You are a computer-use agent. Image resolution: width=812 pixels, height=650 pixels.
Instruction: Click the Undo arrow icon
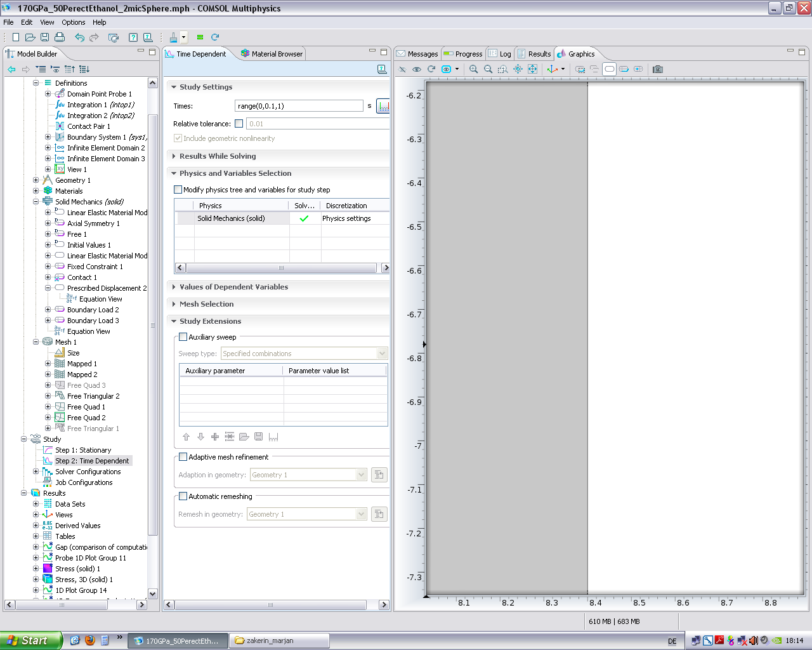coord(79,37)
